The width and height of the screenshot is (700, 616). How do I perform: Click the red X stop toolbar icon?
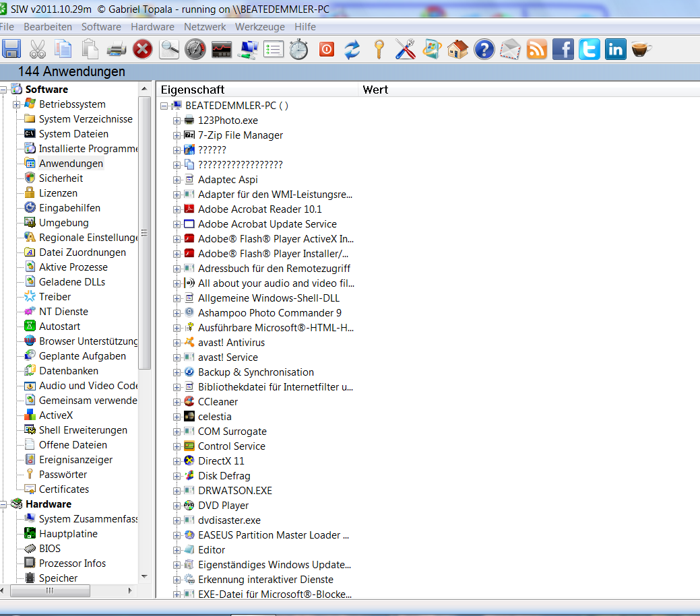tap(142, 49)
